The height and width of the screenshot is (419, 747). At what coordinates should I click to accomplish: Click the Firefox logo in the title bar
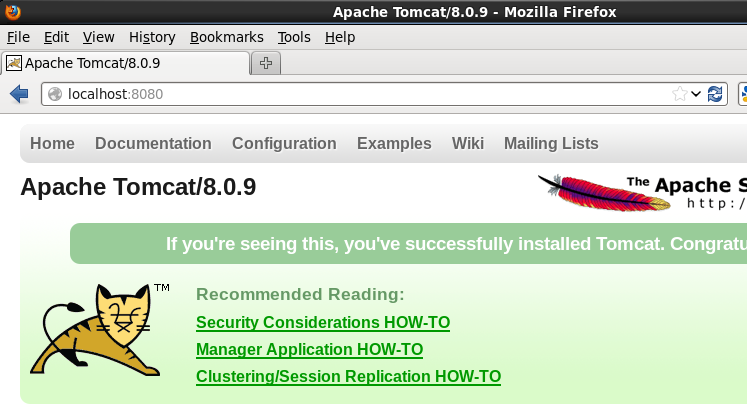(13, 11)
